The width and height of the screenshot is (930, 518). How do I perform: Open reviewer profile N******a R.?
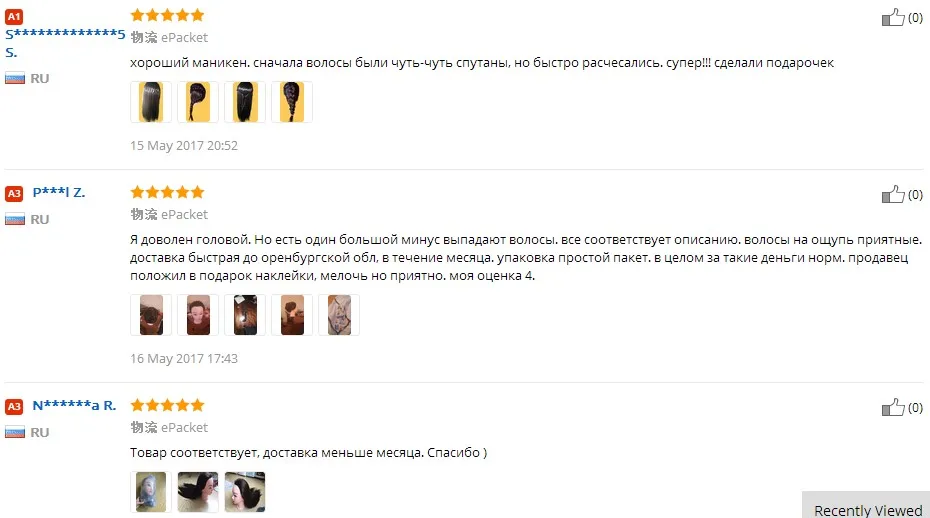point(74,405)
